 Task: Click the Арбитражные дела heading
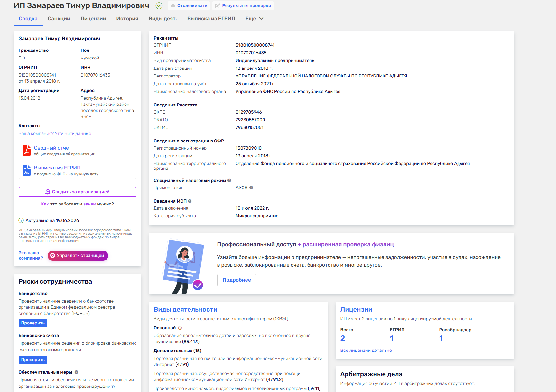[x=371, y=374]
